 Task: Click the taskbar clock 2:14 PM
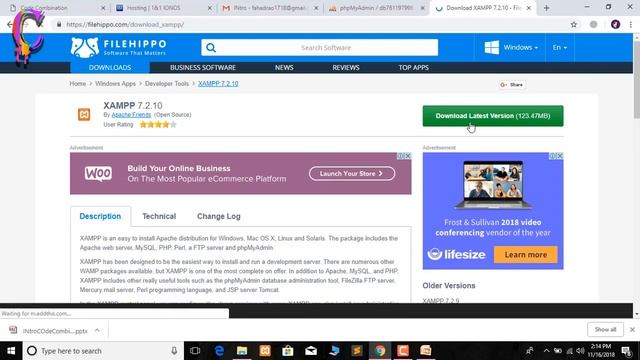(601, 351)
